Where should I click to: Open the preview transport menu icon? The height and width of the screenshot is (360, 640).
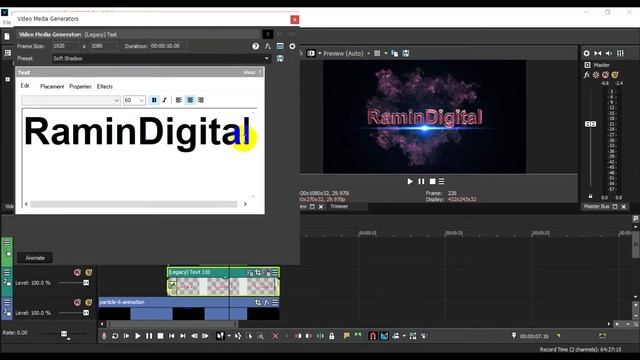click(x=442, y=181)
